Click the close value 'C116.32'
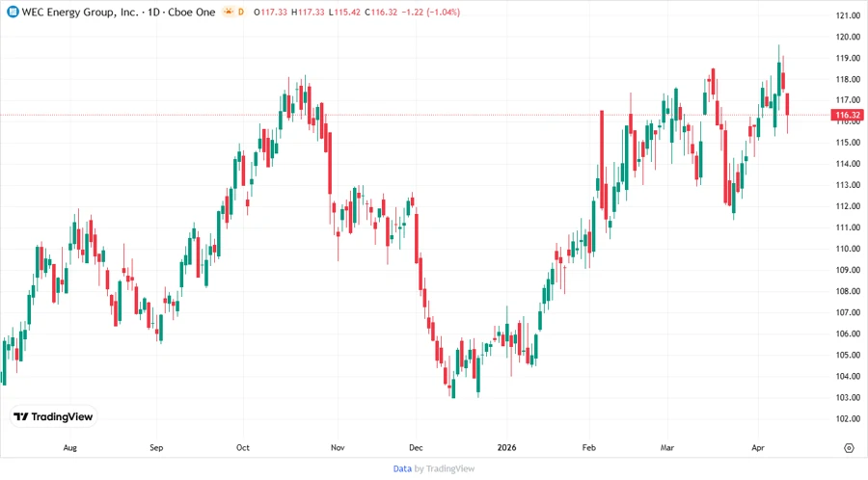868x480 pixels. pos(381,12)
